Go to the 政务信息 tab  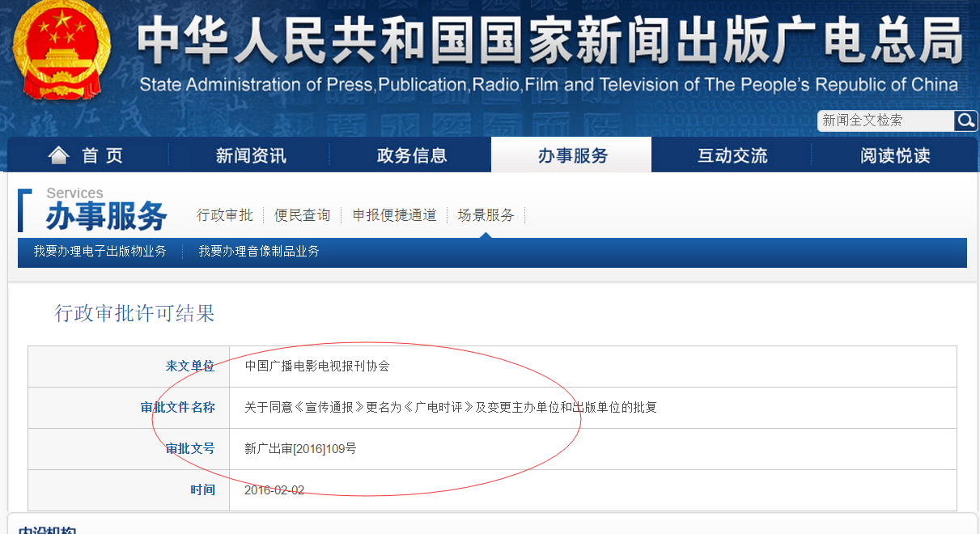coord(411,155)
